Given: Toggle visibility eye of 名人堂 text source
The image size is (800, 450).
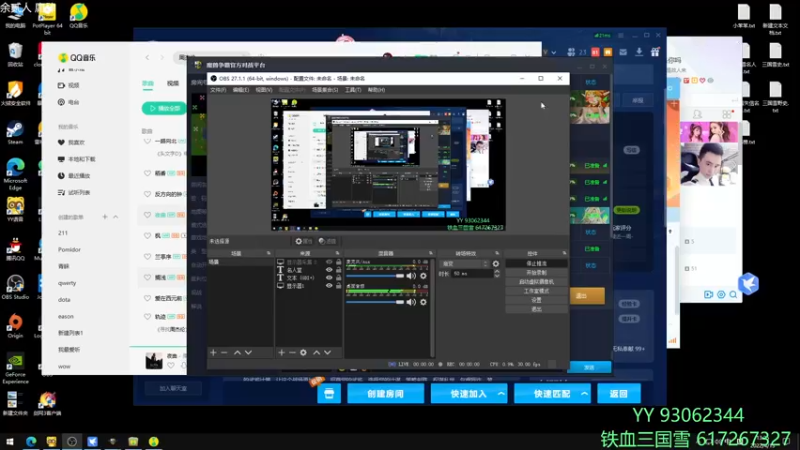Looking at the screenshot, I should coord(329,270).
